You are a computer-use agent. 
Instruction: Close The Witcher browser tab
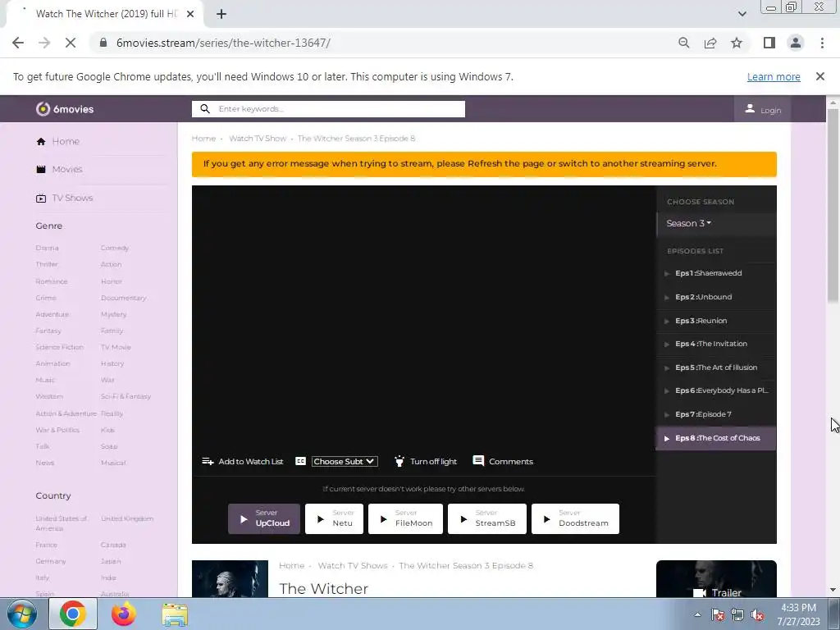[190, 14]
